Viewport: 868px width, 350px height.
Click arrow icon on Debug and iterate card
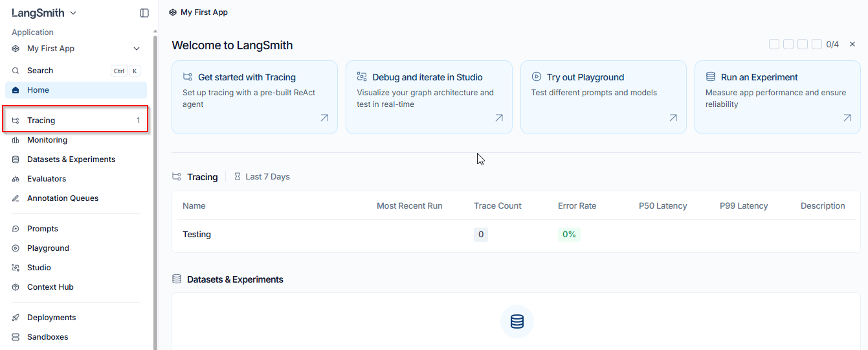[x=499, y=118]
